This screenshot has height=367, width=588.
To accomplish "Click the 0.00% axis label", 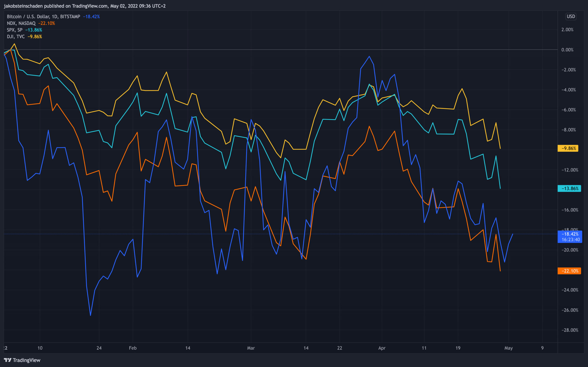I will click(567, 50).
